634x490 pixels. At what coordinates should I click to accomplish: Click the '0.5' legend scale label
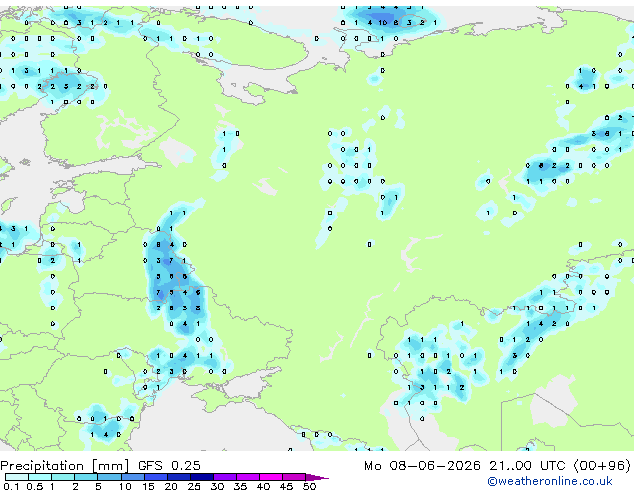point(34,486)
